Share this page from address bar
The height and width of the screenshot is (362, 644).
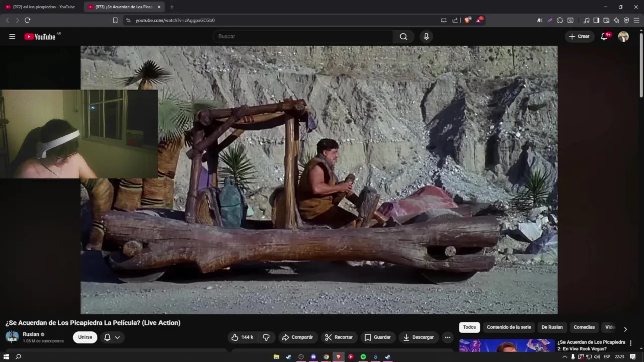pyautogui.click(x=455, y=20)
